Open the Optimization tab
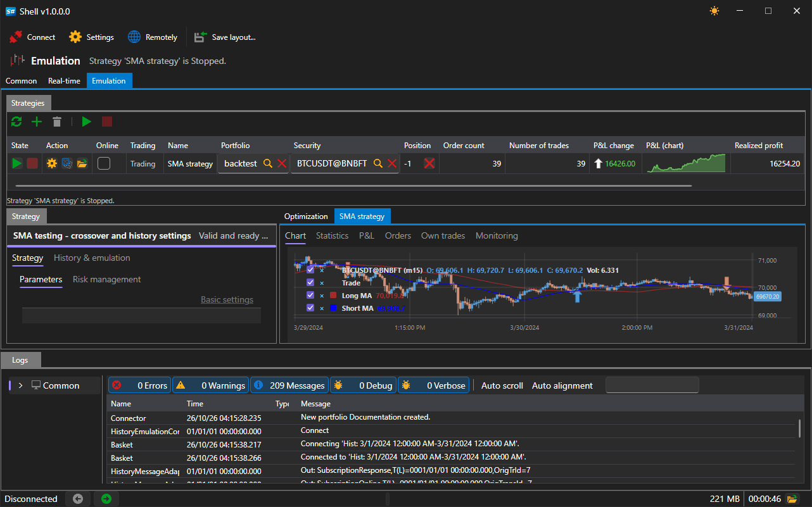The image size is (812, 507). (306, 216)
